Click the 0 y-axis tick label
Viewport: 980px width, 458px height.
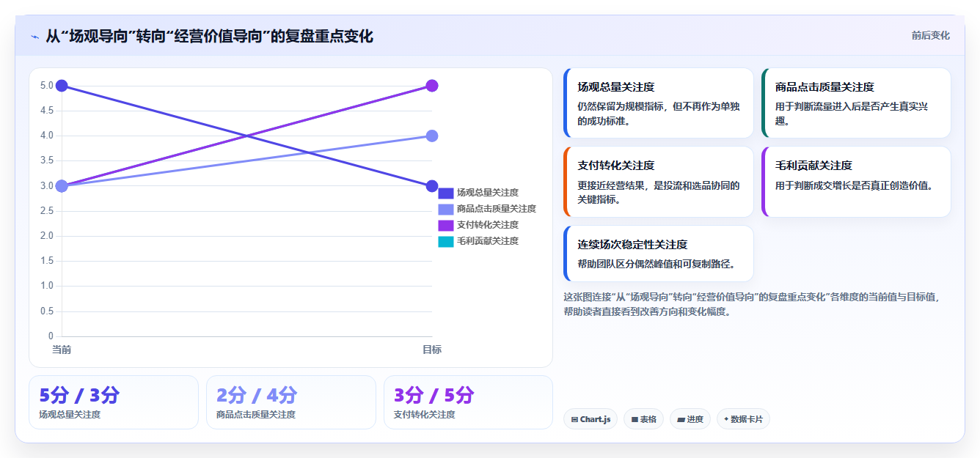point(51,336)
